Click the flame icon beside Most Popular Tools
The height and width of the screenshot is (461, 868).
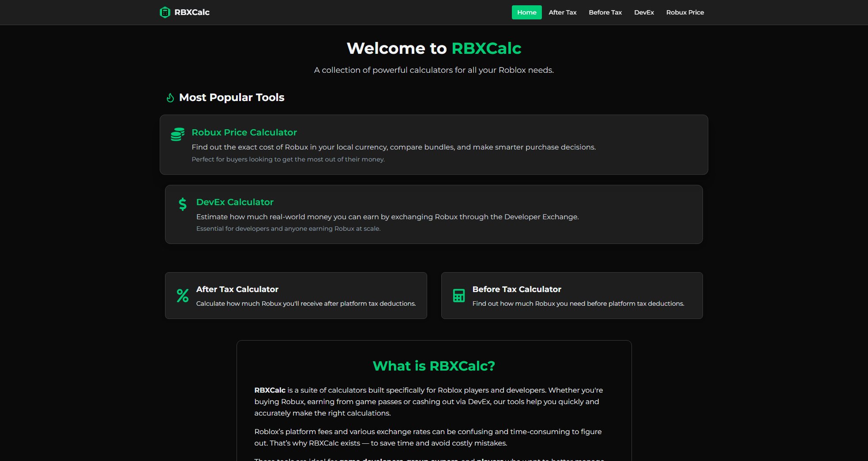170,97
